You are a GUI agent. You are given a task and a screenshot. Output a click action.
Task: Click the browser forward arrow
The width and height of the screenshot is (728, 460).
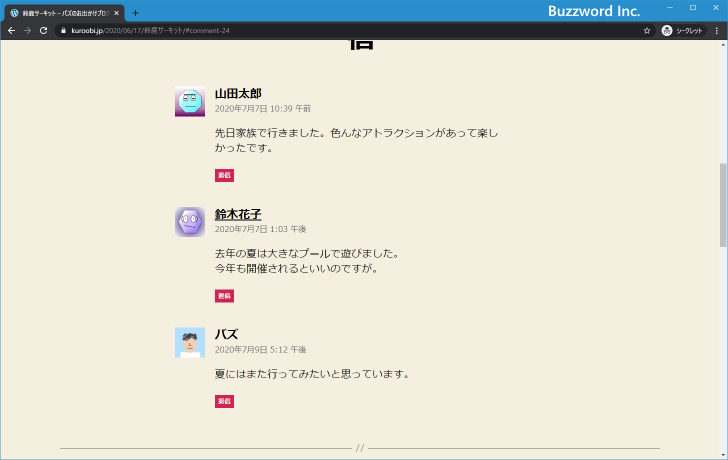point(27,31)
